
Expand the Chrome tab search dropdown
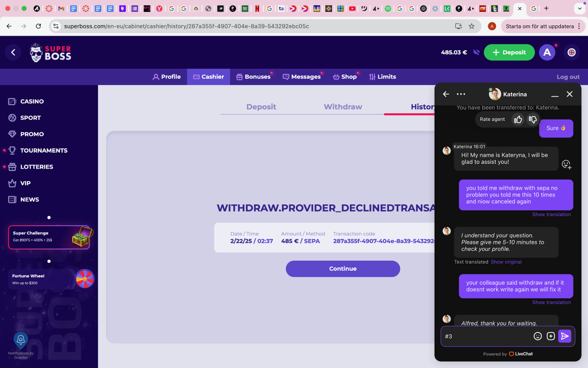click(x=579, y=8)
